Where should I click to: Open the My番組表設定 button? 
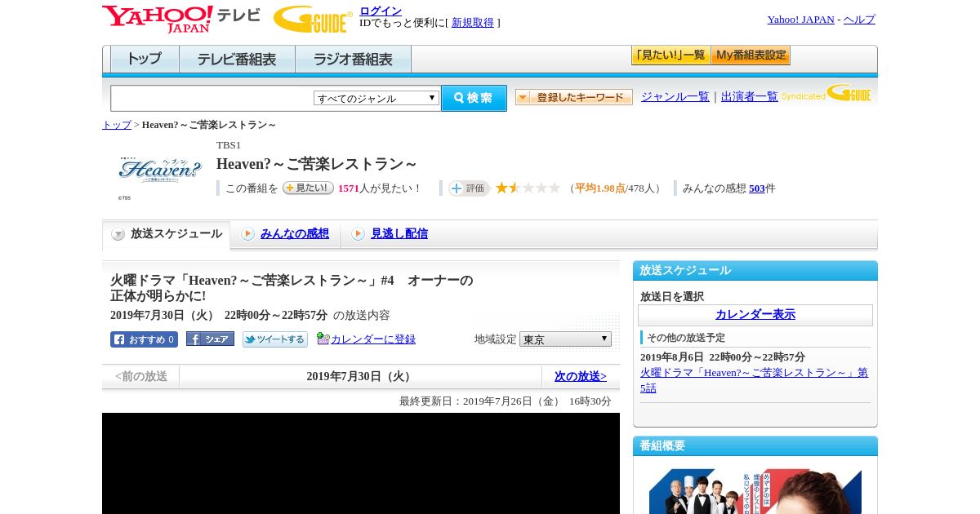(x=751, y=55)
